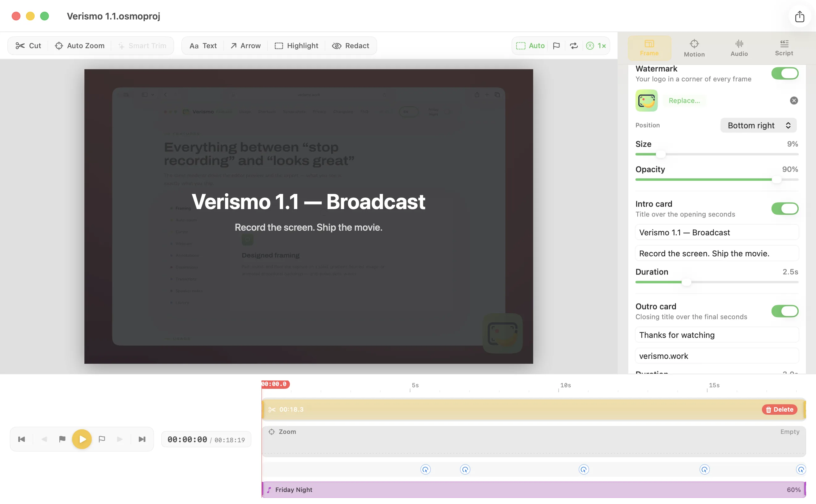Add an Arrow annotation

(245, 46)
